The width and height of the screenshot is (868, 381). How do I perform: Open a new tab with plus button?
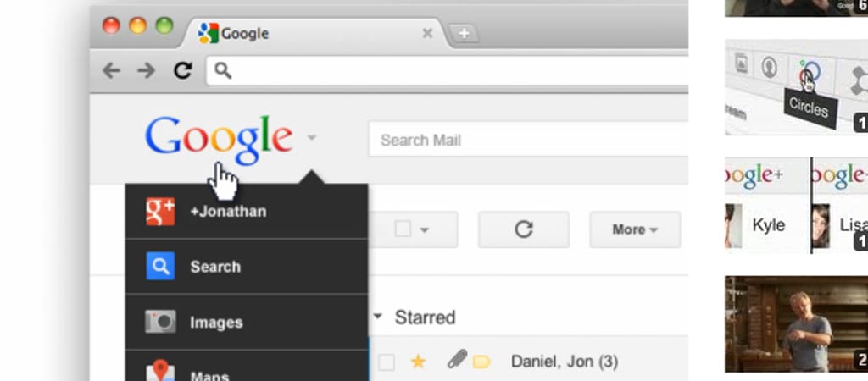(464, 34)
